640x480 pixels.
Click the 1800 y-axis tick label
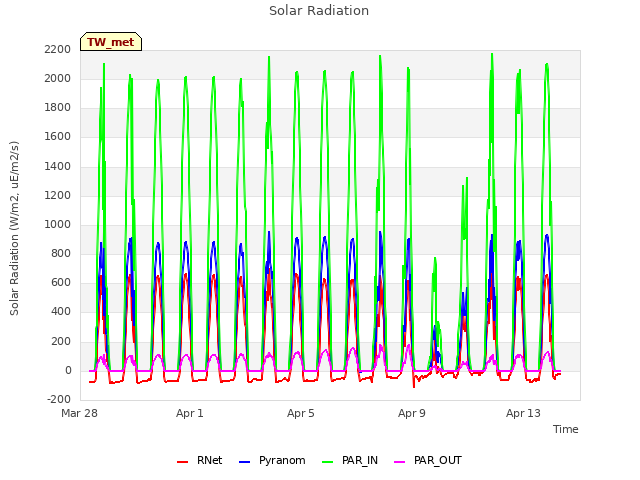pos(58,107)
